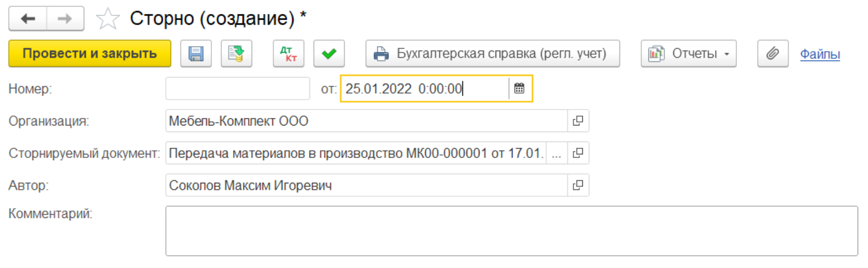Image resolution: width=868 pixels, height=268 pixels.
Task: Click the back navigation arrow
Action: 28,19
